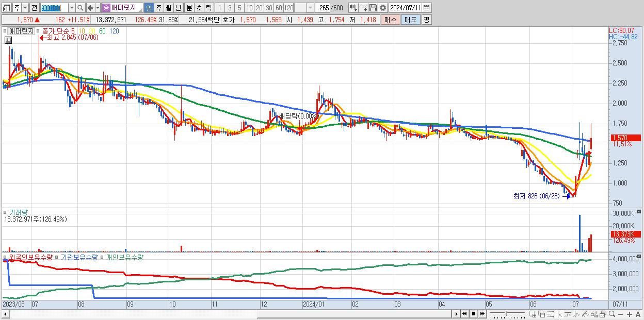644x320 pixels.
Task: Click the speaker sound icon
Action: (90, 8)
